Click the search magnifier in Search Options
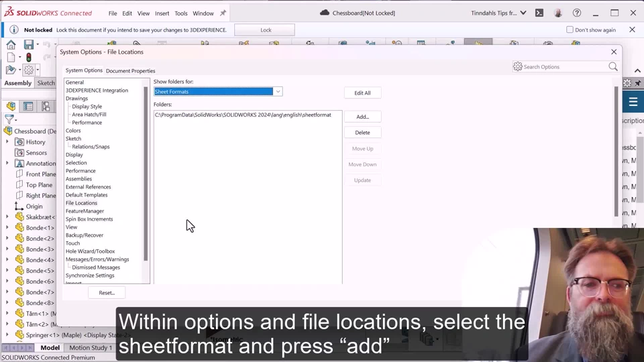The image size is (644, 362). click(x=612, y=66)
